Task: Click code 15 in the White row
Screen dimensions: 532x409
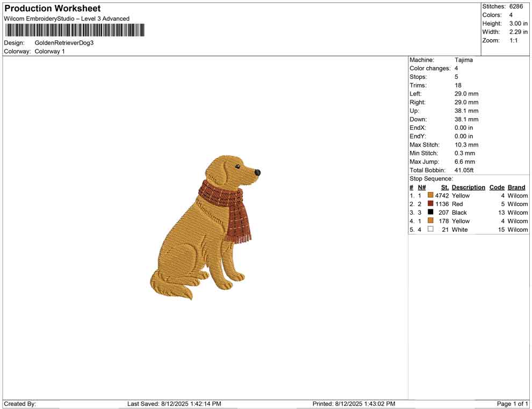Action: click(501, 229)
